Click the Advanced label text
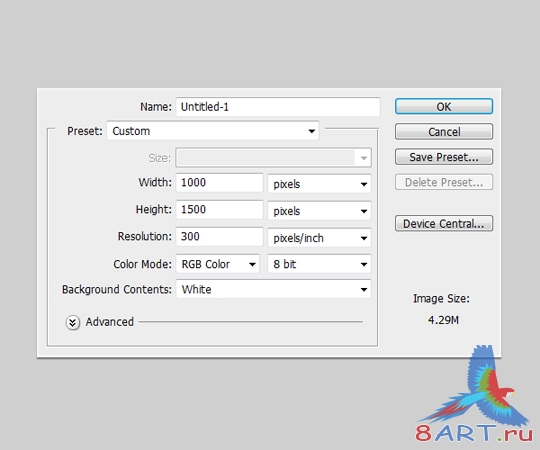Image resolution: width=540 pixels, height=450 pixels. pyautogui.click(x=110, y=322)
